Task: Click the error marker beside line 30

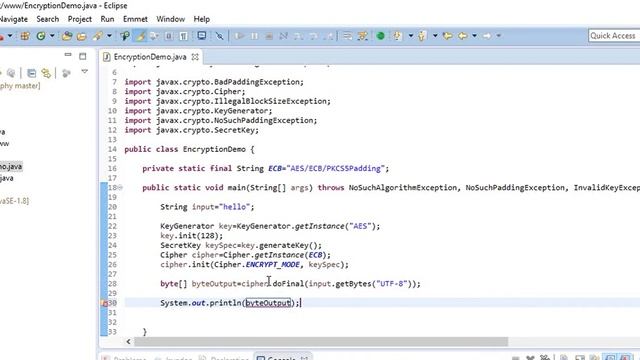Action: coord(104,303)
